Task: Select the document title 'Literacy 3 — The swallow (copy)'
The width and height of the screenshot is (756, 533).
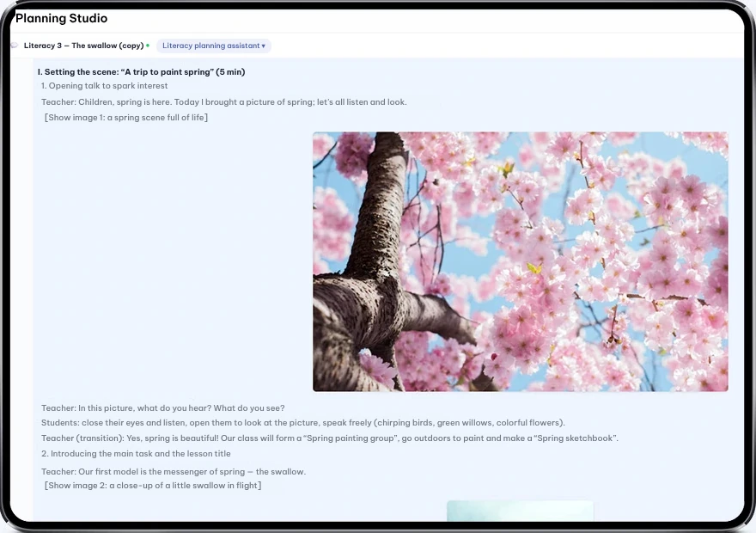Action: coord(84,46)
